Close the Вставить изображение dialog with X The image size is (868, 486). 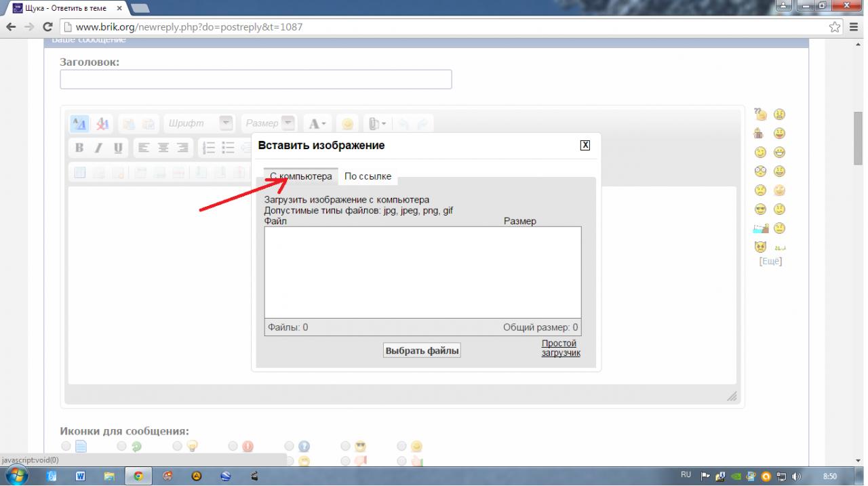pyautogui.click(x=585, y=145)
